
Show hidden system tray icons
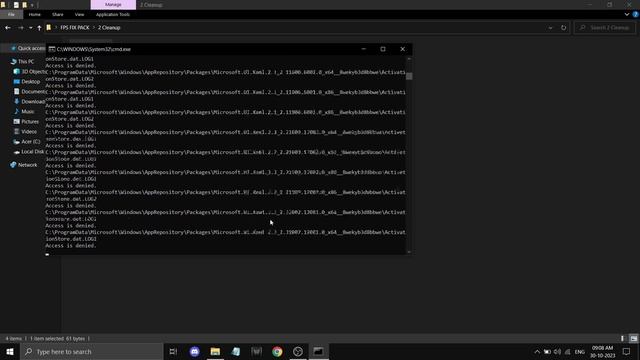(537, 352)
